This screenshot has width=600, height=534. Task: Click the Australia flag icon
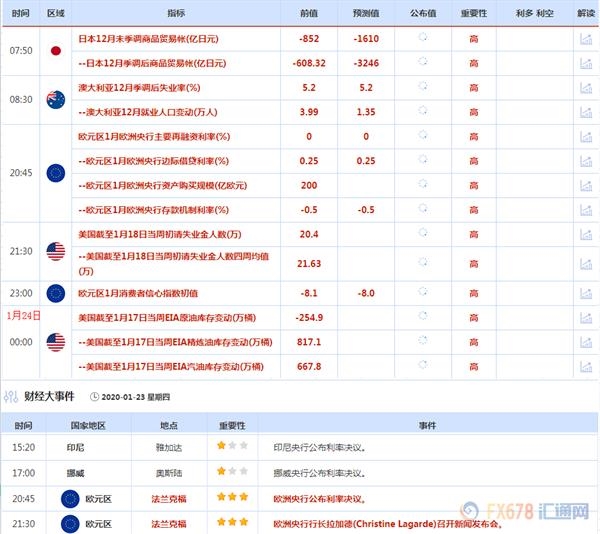pyautogui.click(x=56, y=100)
